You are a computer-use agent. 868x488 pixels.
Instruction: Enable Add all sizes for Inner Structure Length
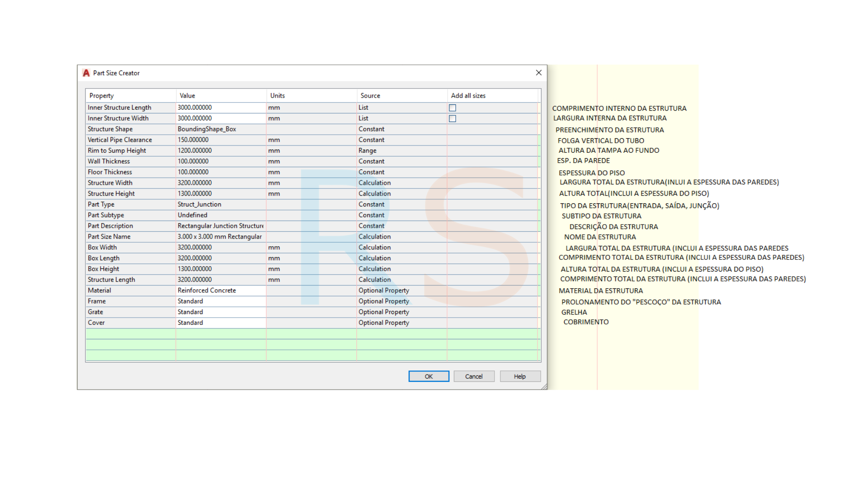pos(452,108)
